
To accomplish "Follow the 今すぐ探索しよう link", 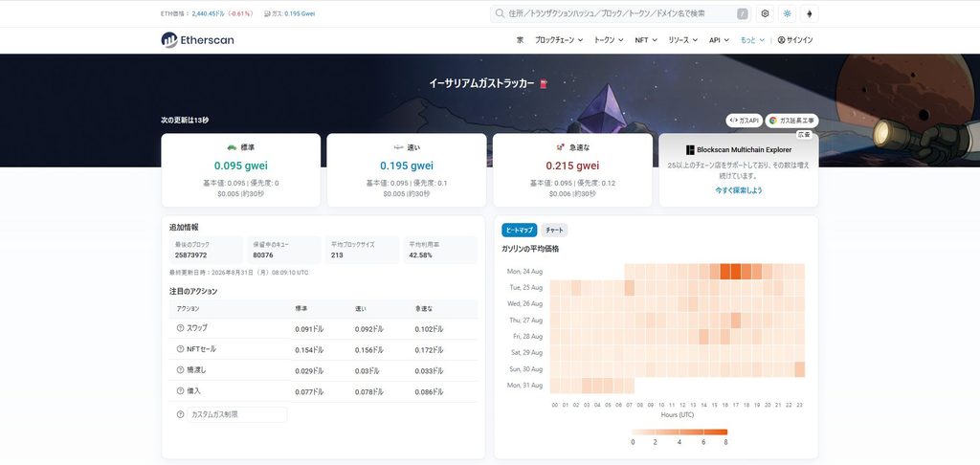I will [739, 190].
